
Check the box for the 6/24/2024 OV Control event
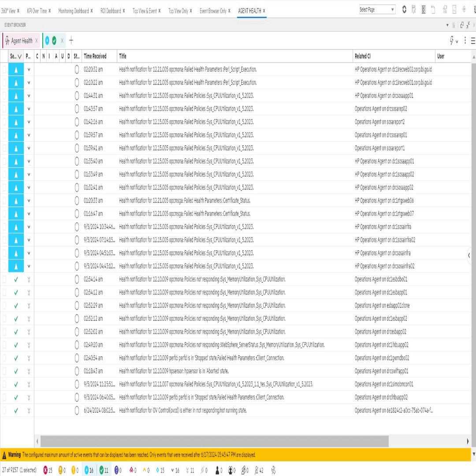[4, 410]
